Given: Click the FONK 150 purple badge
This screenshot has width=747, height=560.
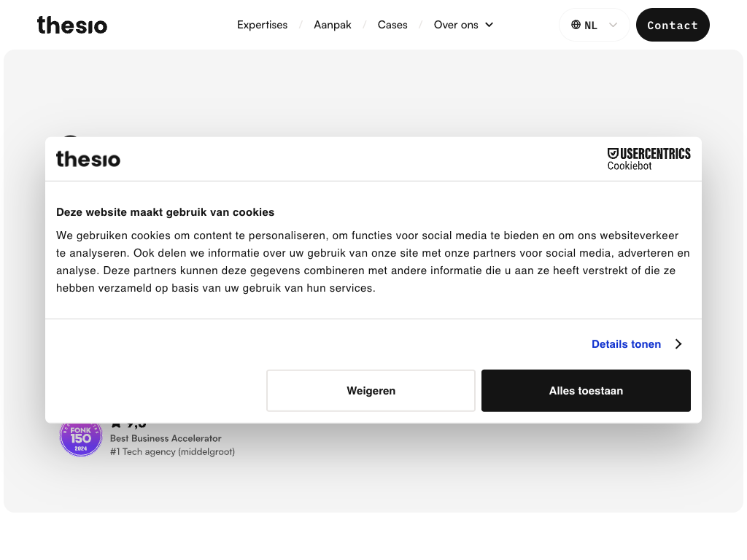Looking at the screenshot, I should coord(80,440).
